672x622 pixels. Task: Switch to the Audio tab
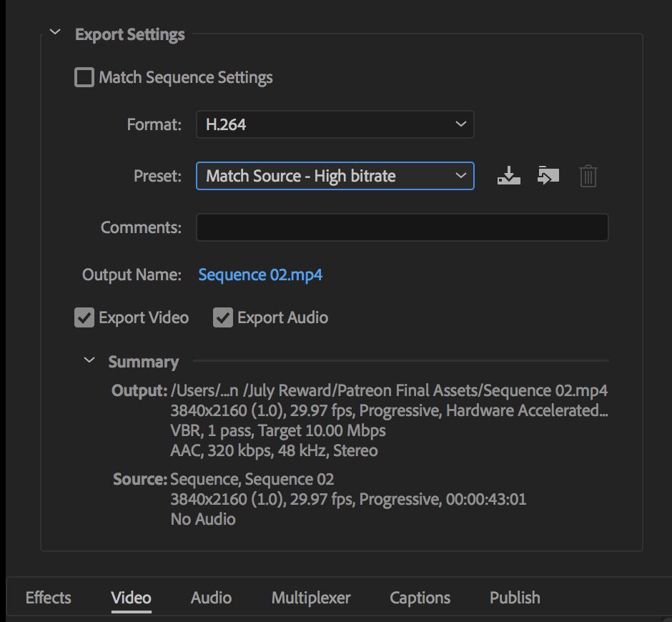point(210,597)
